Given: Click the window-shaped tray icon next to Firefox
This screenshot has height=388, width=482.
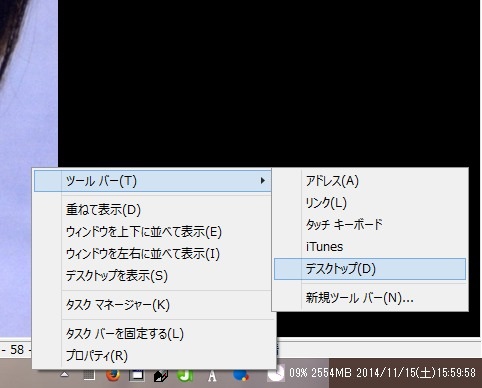Looking at the screenshot, I should [x=137, y=375].
